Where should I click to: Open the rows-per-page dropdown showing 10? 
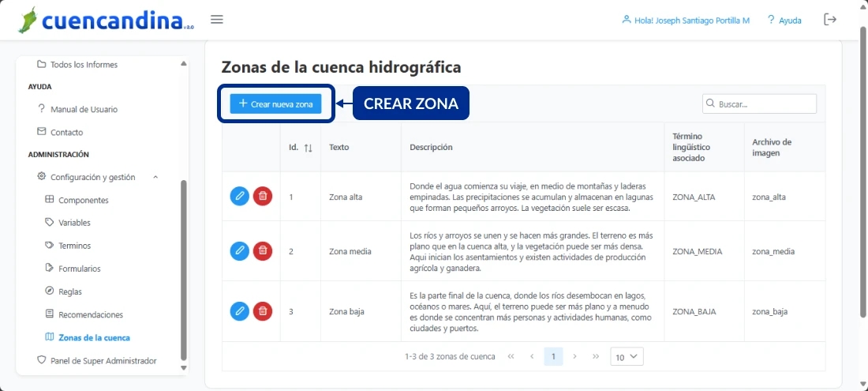(627, 357)
